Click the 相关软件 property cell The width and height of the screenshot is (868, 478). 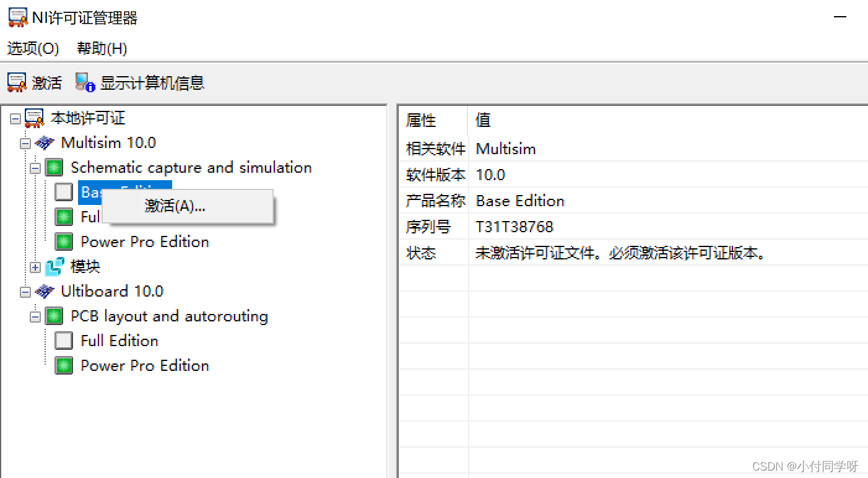pos(435,149)
